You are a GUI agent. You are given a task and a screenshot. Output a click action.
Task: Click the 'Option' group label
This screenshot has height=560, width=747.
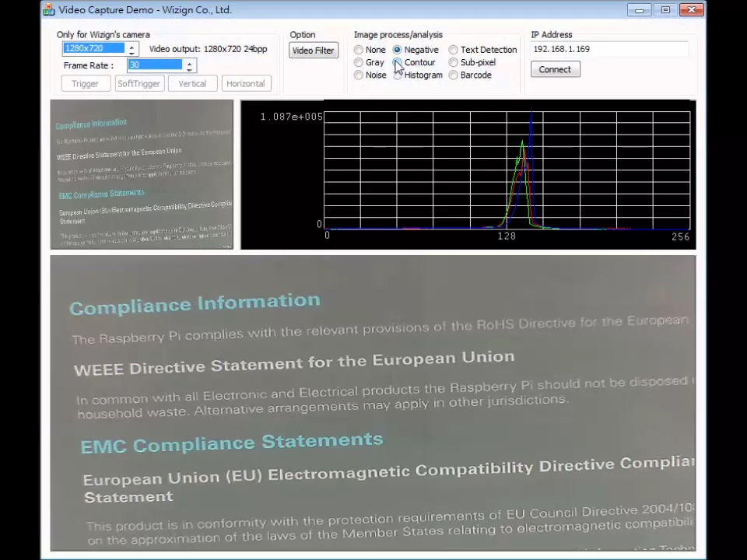pyautogui.click(x=303, y=35)
